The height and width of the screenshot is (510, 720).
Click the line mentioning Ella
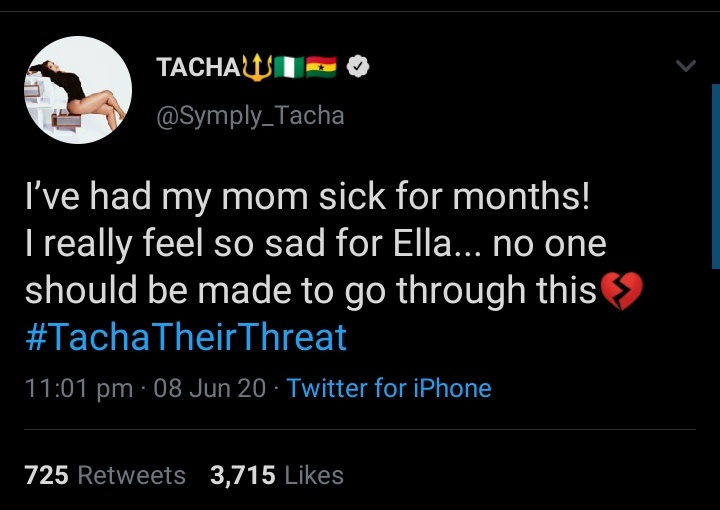click(x=315, y=244)
